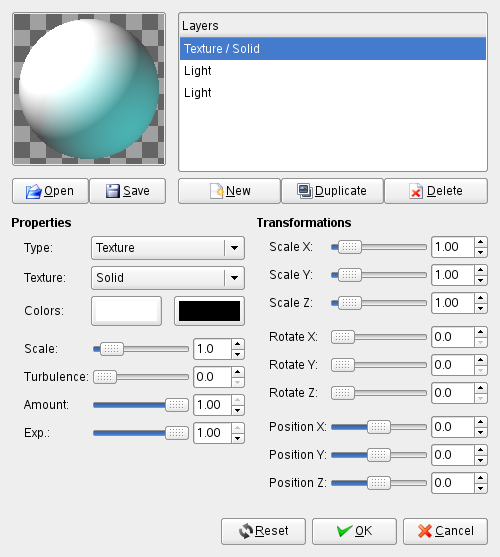The width and height of the screenshot is (500, 557).
Task: Click the Layers column header
Action: 333,26
